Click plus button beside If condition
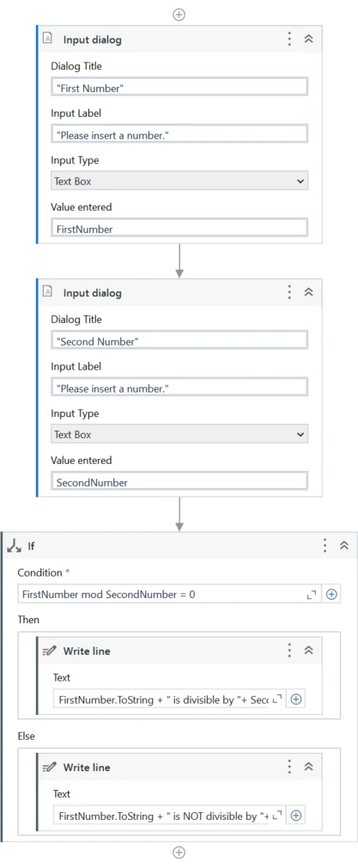 coord(331,594)
